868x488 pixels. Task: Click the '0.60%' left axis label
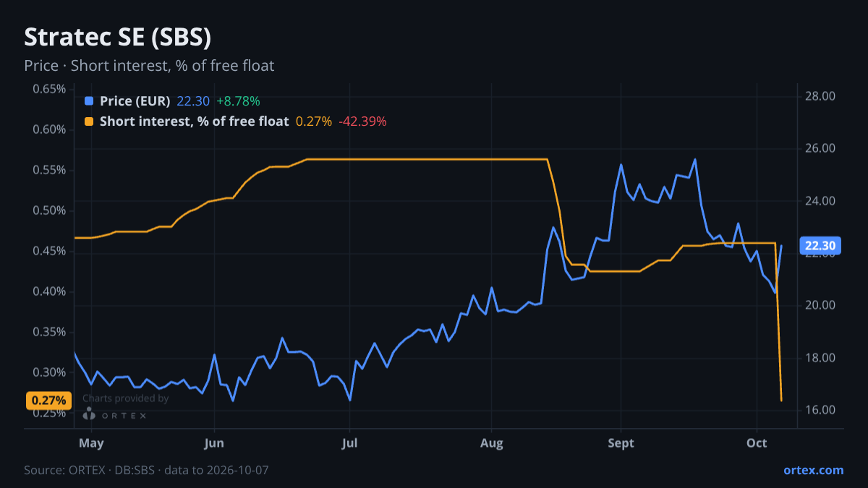[x=49, y=129]
